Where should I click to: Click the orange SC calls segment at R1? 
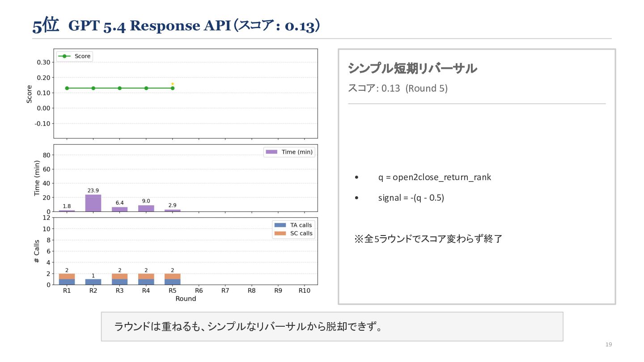coord(67,276)
